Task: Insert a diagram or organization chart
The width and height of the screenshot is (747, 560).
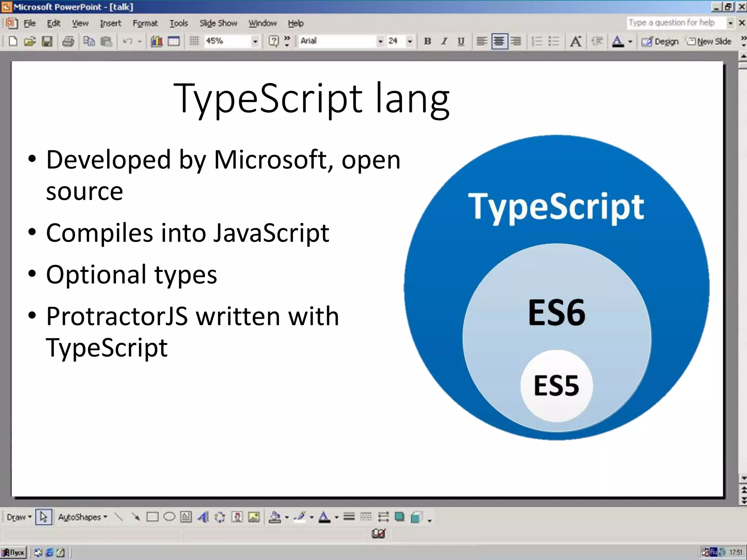Action: point(220,517)
